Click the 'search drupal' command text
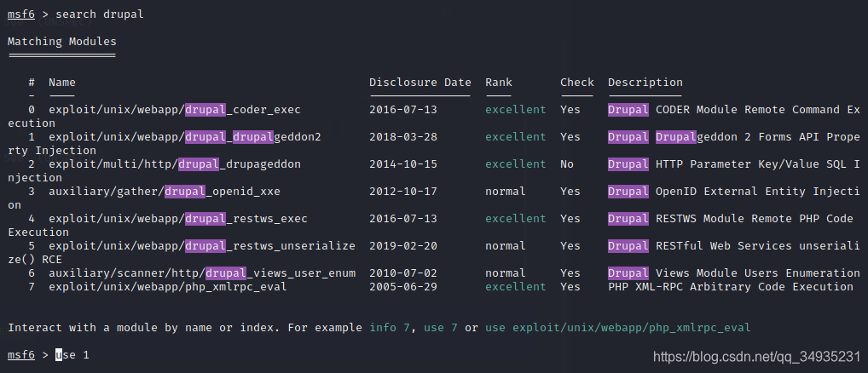 pyautogui.click(x=100, y=14)
